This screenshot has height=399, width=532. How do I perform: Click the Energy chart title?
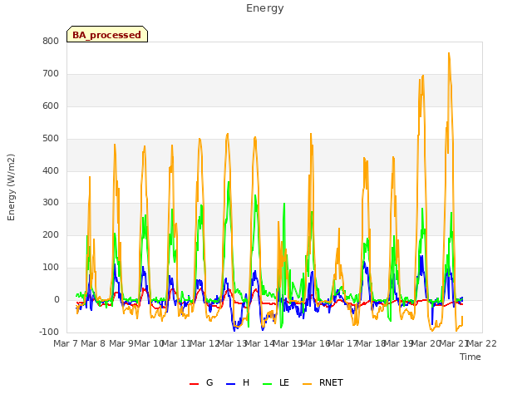[x=265, y=8]
